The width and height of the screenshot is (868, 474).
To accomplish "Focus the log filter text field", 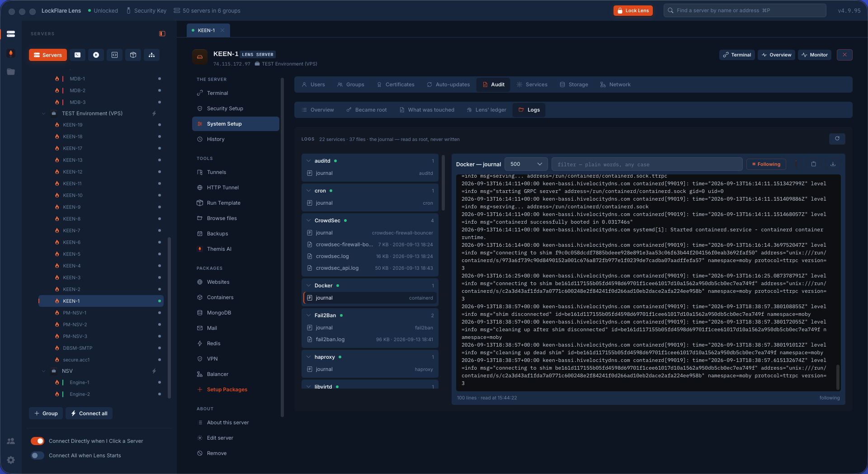I will tap(647, 164).
